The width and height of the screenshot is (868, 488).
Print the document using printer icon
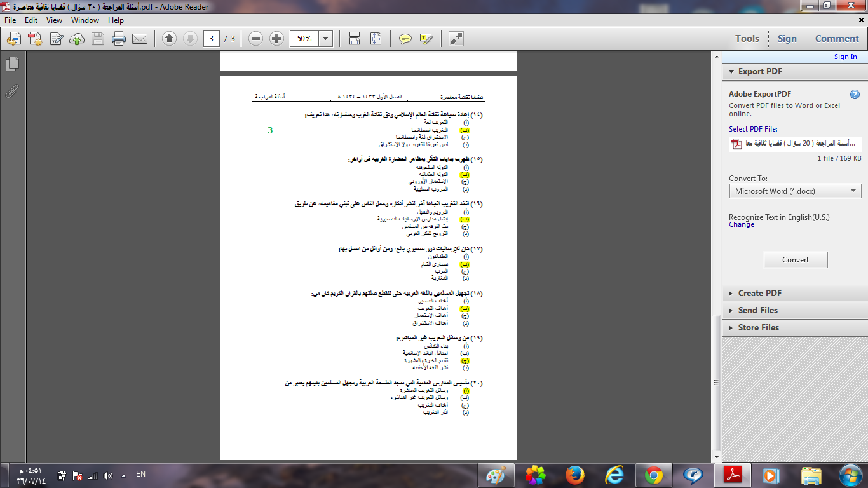(x=119, y=39)
